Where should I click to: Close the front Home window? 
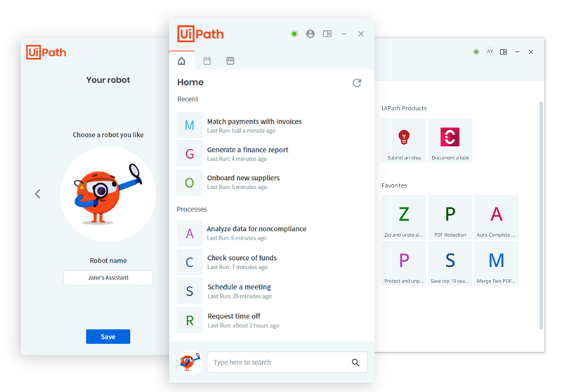(361, 34)
